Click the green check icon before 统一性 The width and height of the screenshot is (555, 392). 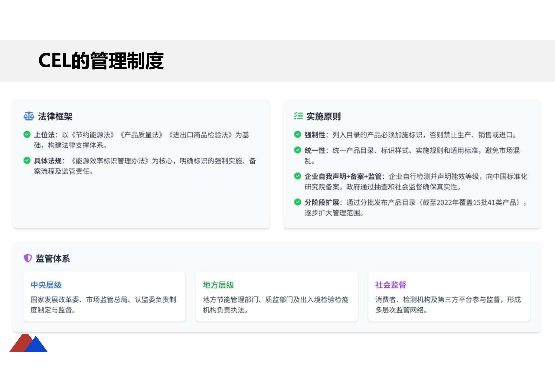(x=298, y=150)
